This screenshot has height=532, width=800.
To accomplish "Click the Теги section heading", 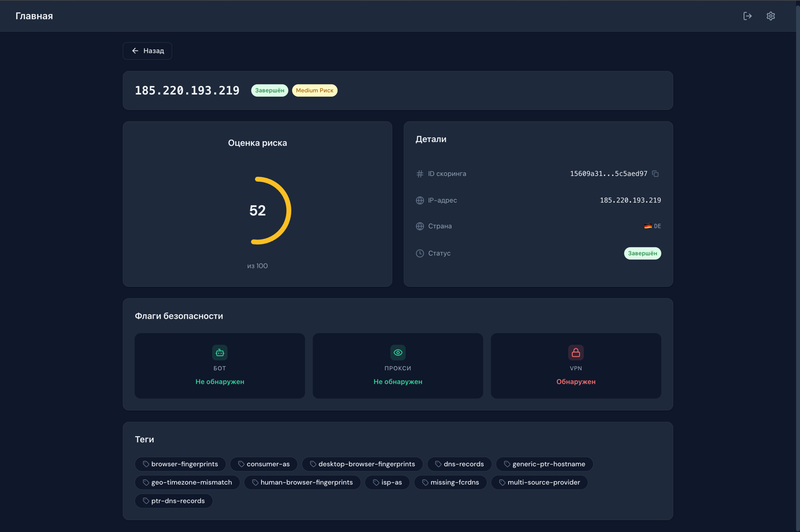I will pyautogui.click(x=144, y=439).
